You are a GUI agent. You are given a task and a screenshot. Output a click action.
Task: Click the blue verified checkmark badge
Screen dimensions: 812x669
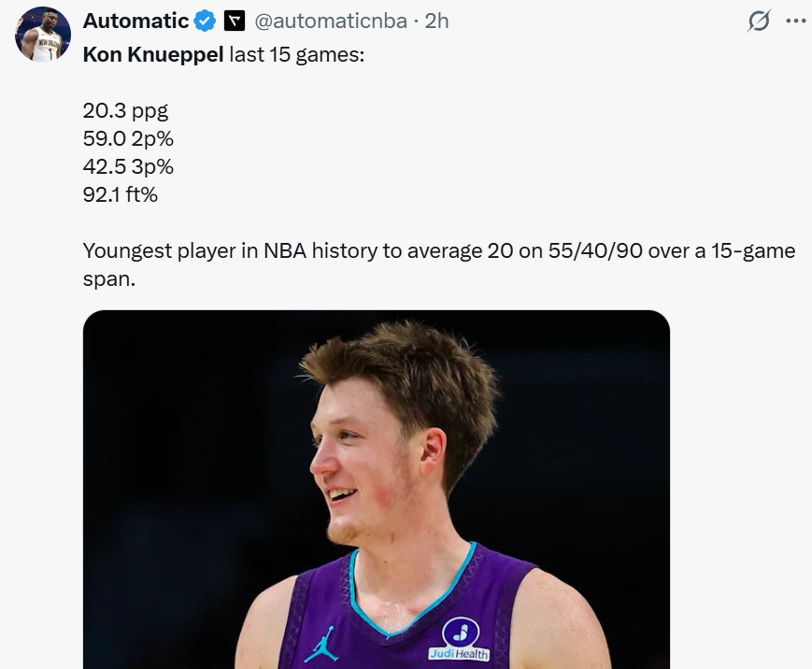205,21
